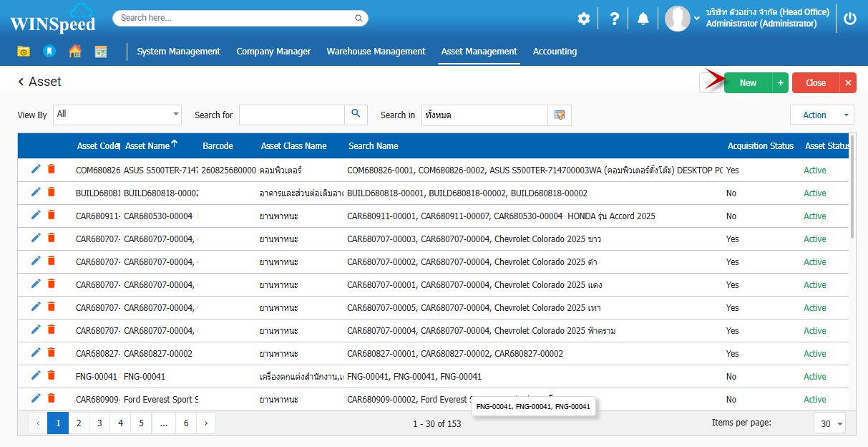Screen dimensions: 868x447
Task: Open the notifications bell
Action: click(643, 19)
